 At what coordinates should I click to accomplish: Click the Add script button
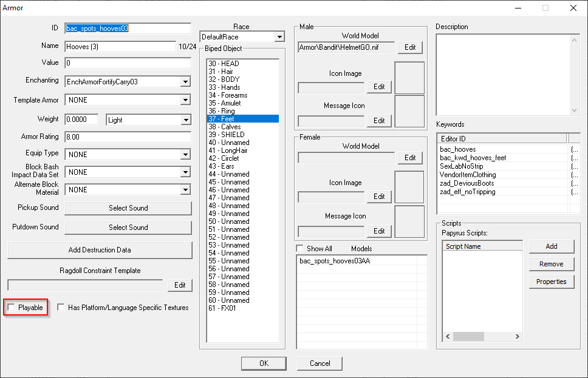(552, 246)
